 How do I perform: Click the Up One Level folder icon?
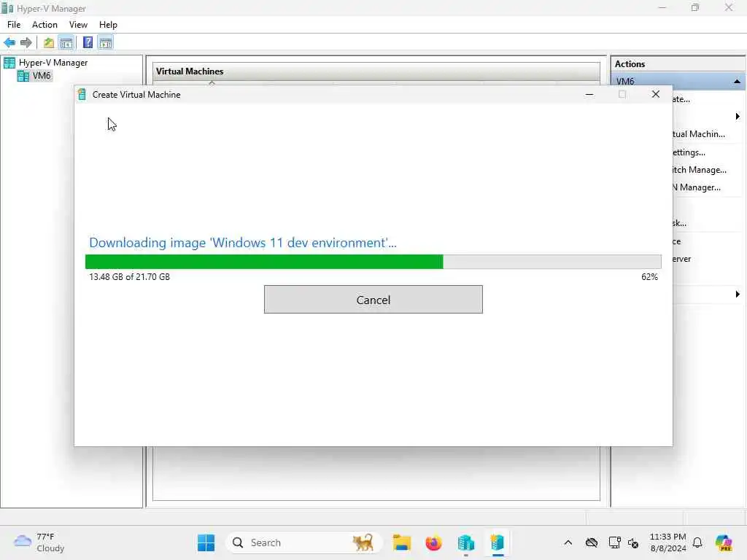(x=49, y=43)
